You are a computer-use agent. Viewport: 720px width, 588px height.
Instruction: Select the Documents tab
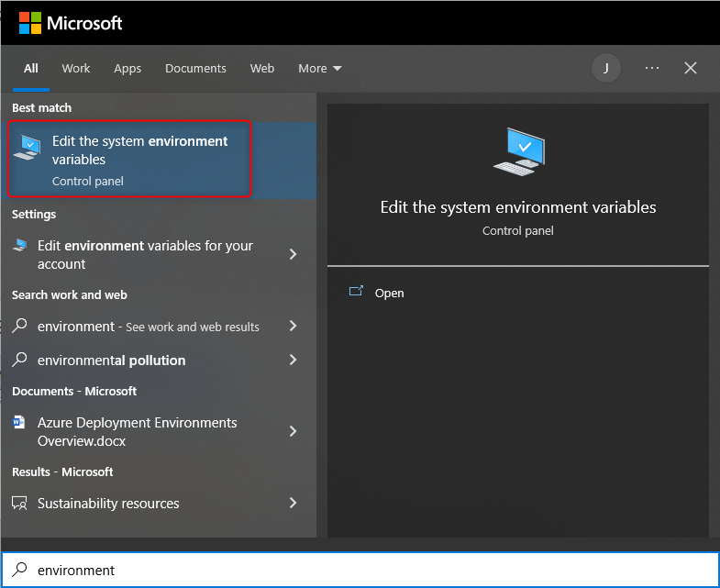click(x=195, y=68)
